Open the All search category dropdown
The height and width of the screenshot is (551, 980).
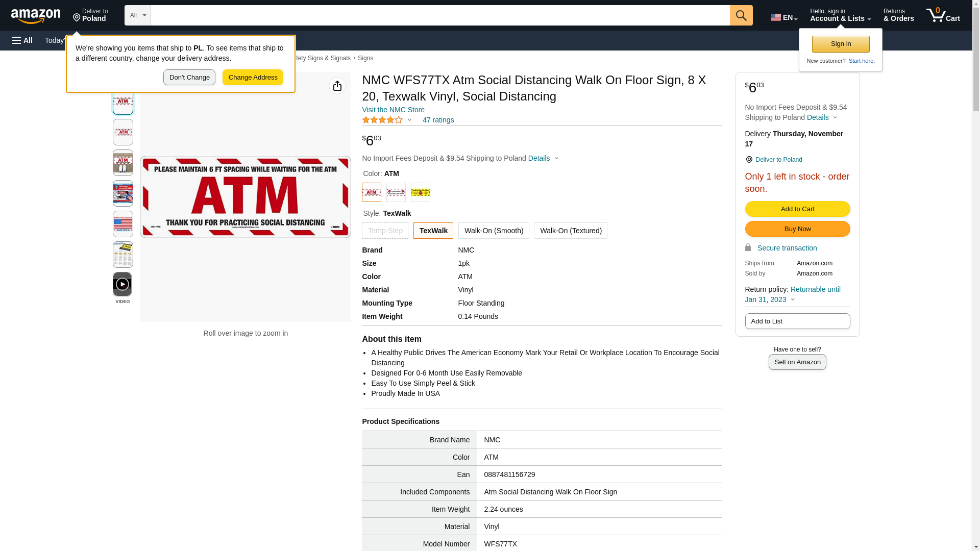click(x=137, y=15)
